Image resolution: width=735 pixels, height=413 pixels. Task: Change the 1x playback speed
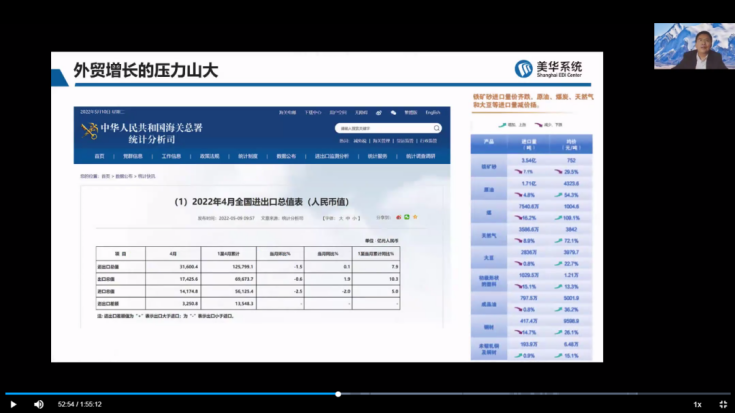point(698,404)
